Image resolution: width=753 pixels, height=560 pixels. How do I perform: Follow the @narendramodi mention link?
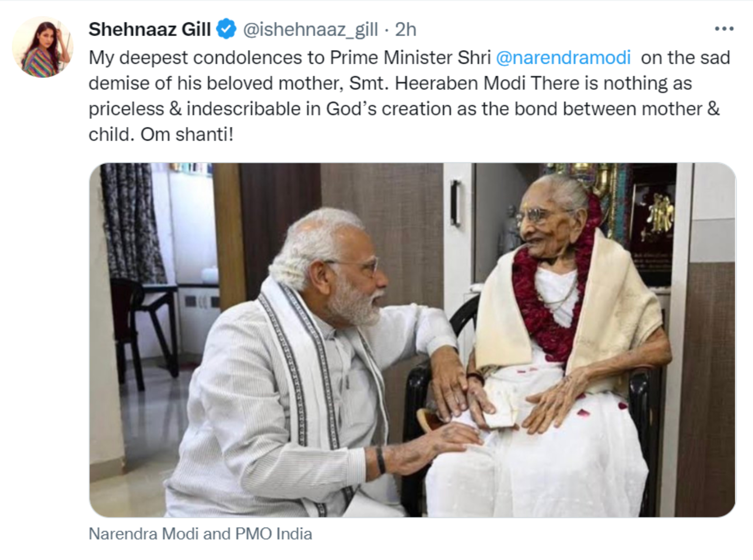[563, 58]
